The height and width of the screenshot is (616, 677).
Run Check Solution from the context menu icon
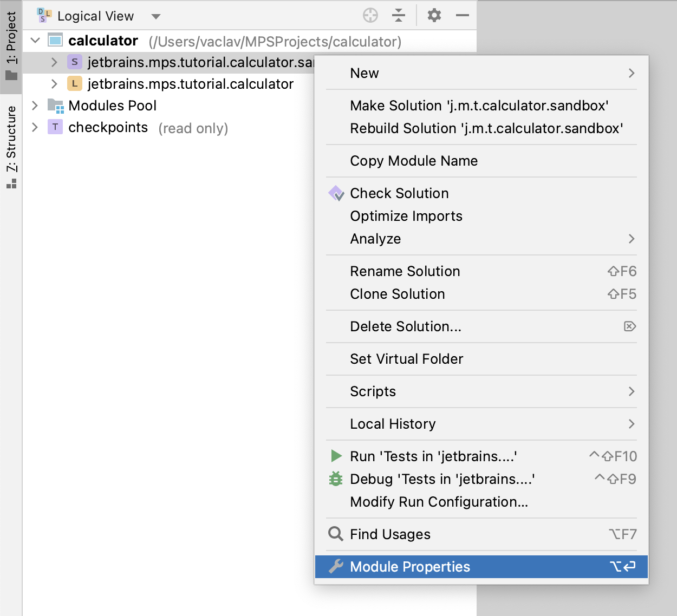click(336, 193)
